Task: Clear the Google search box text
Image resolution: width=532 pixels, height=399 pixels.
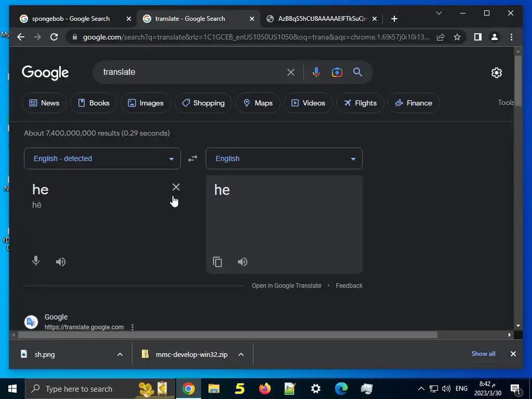Action: [x=291, y=72]
